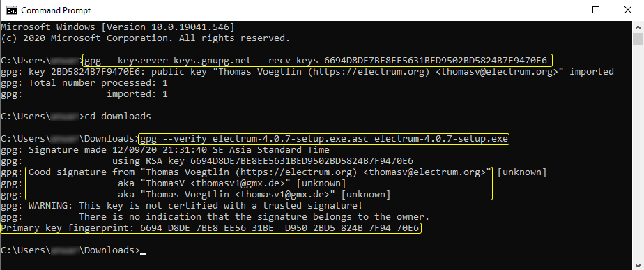Click the 'Total number processed: 1' line

pyautogui.click(x=84, y=82)
